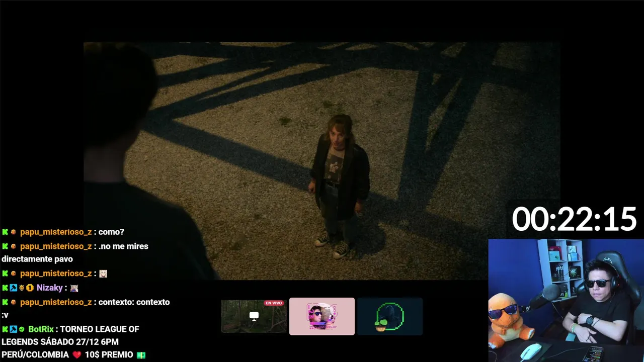This screenshot has width=644, height=362.
Task: Click the blue moderator badge next to BotRix
Action: (14, 329)
